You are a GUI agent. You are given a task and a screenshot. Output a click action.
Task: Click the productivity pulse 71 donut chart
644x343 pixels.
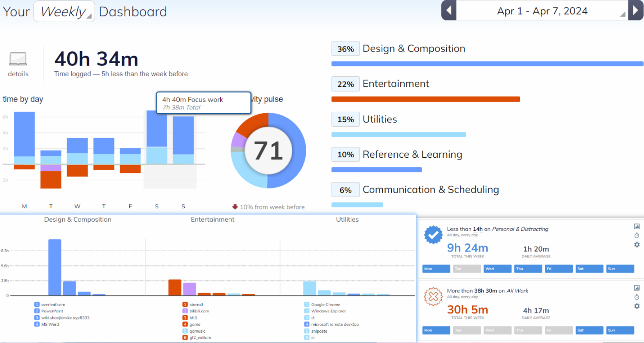(268, 150)
